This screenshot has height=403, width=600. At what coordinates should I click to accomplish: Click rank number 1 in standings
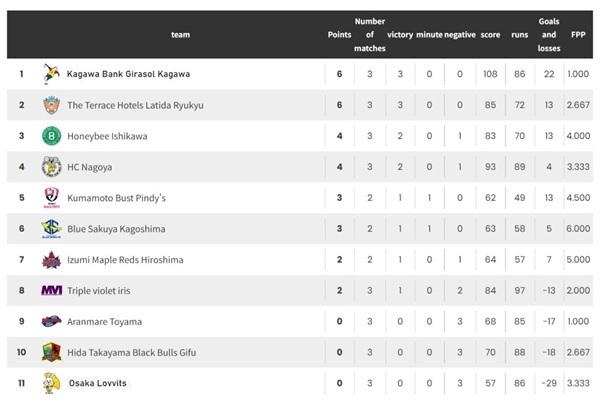click(21, 74)
